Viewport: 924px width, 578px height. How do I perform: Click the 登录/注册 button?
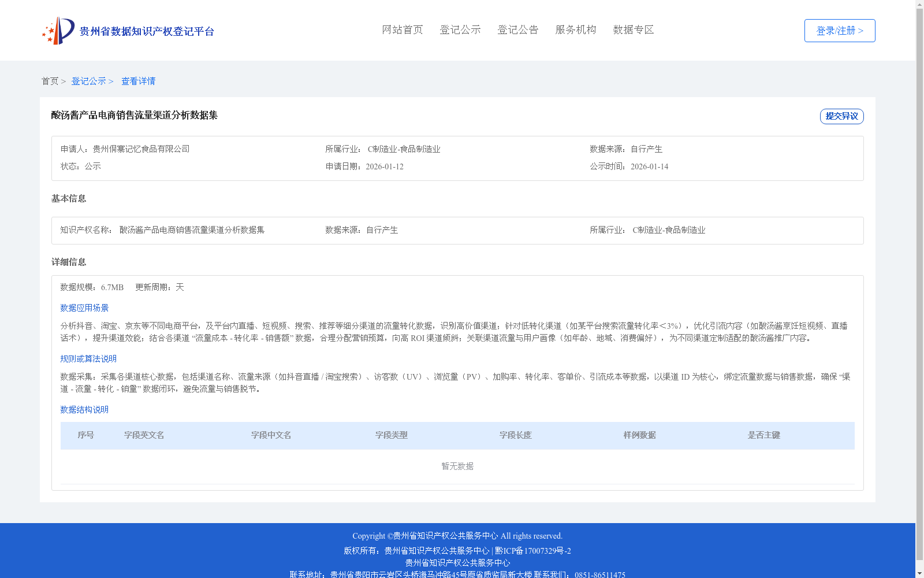(x=840, y=31)
